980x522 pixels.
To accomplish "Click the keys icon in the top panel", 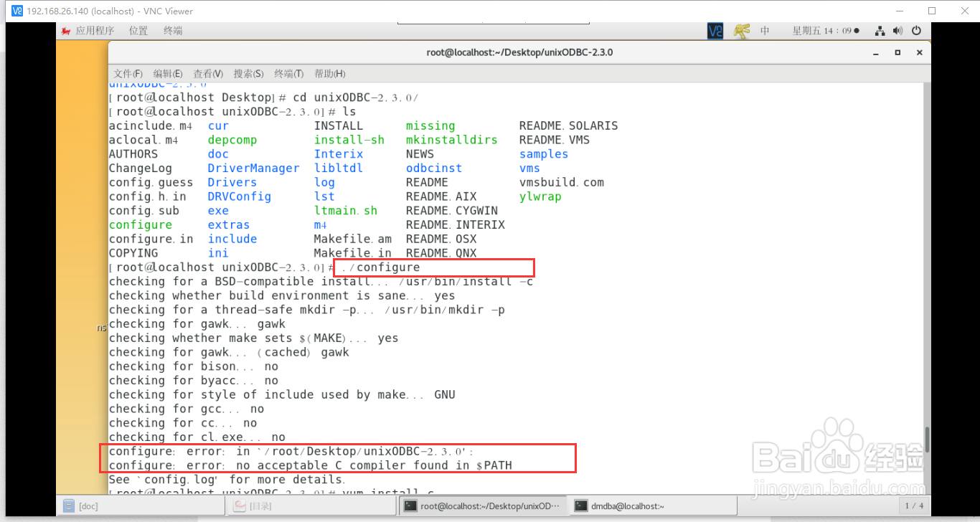I will click(742, 31).
